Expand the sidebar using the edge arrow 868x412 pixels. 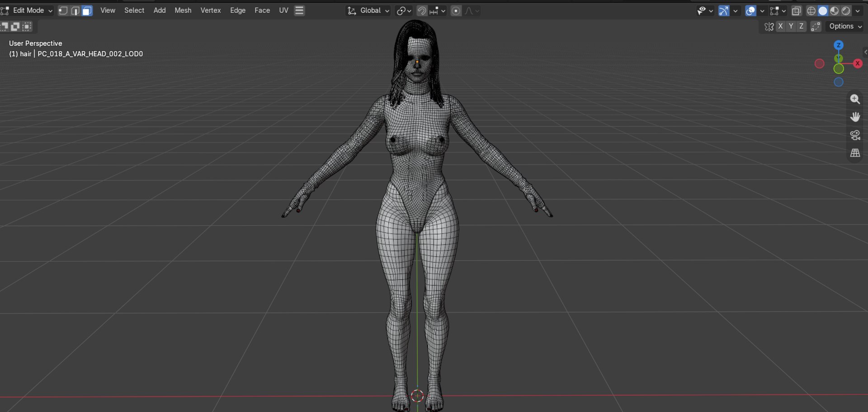click(865, 52)
